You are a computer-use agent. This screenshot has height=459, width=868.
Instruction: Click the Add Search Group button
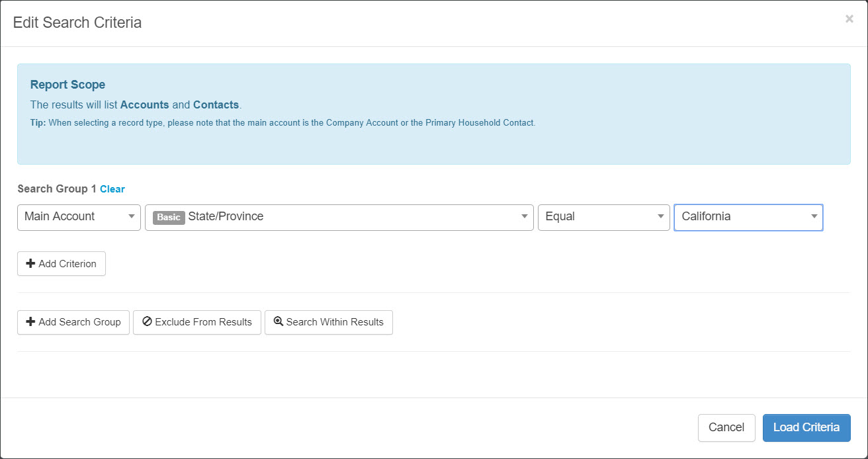pyautogui.click(x=73, y=322)
